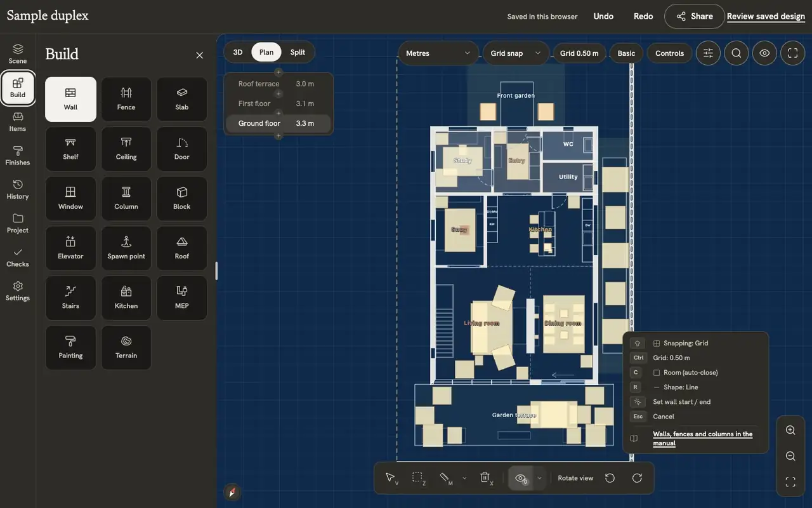Rotate view clockwise

click(x=637, y=478)
